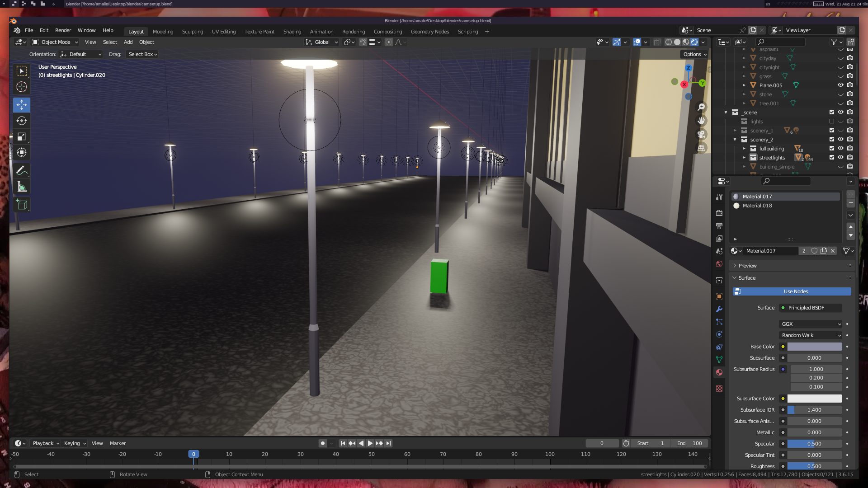Choose the Annotate tool

coord(21,171)
